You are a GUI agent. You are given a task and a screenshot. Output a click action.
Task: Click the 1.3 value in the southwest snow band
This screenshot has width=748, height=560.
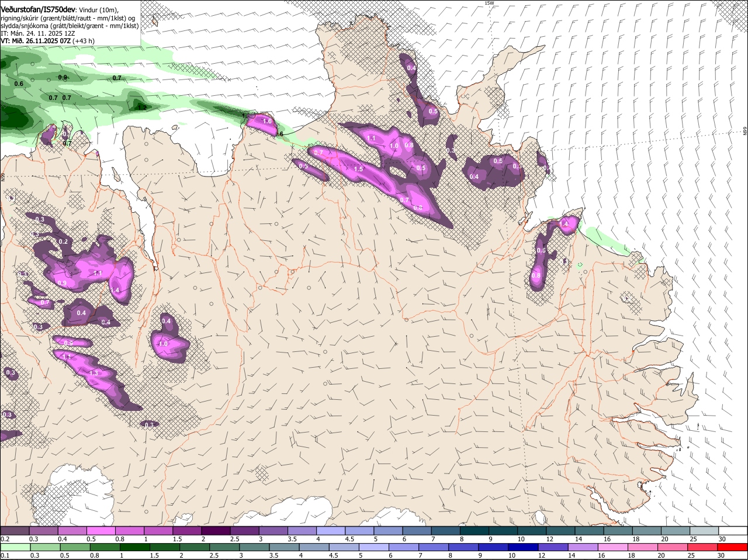point(93,373)
